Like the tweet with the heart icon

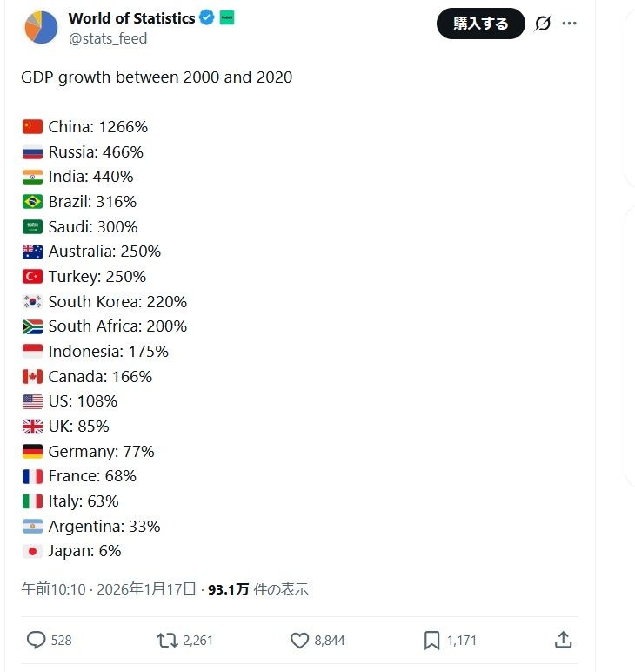click(299, 641)
